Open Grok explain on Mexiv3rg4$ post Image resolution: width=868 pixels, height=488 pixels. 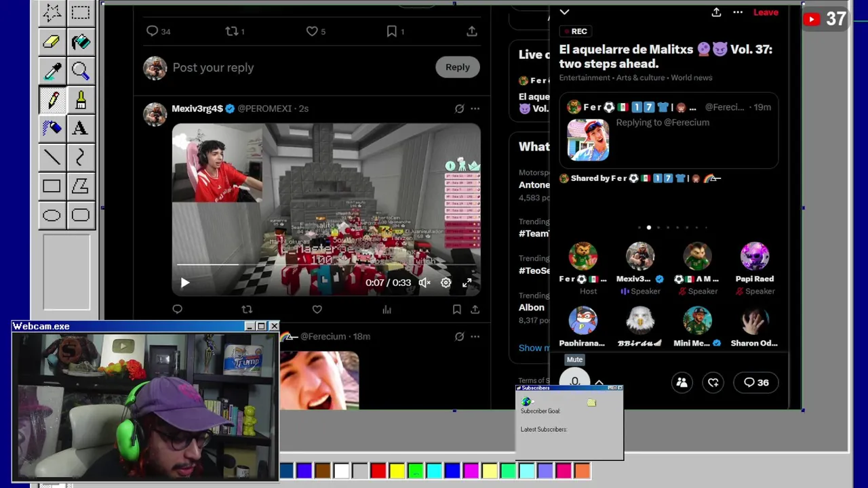coord(459,108)
